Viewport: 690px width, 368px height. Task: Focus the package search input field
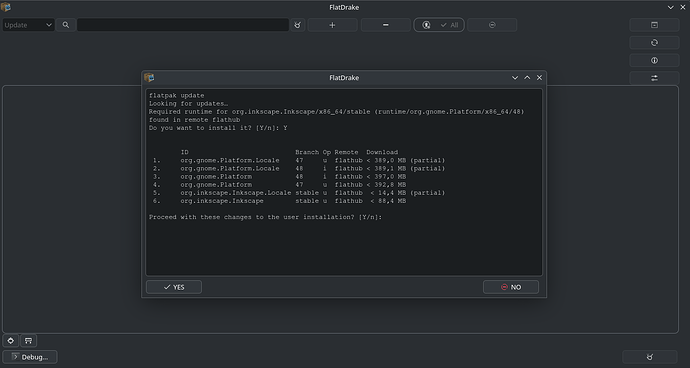click(x=183, y=25)
